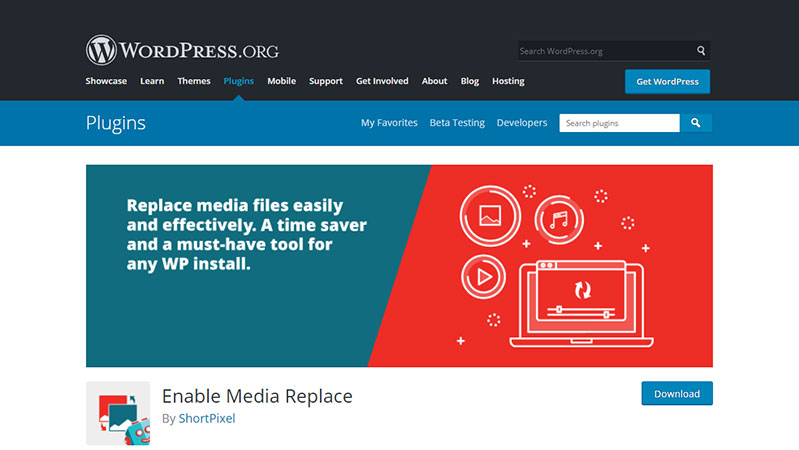Screen dimensions: 799x450
Task: Click the Plugins heading in blue bar
Action: (x=116, y=123)
